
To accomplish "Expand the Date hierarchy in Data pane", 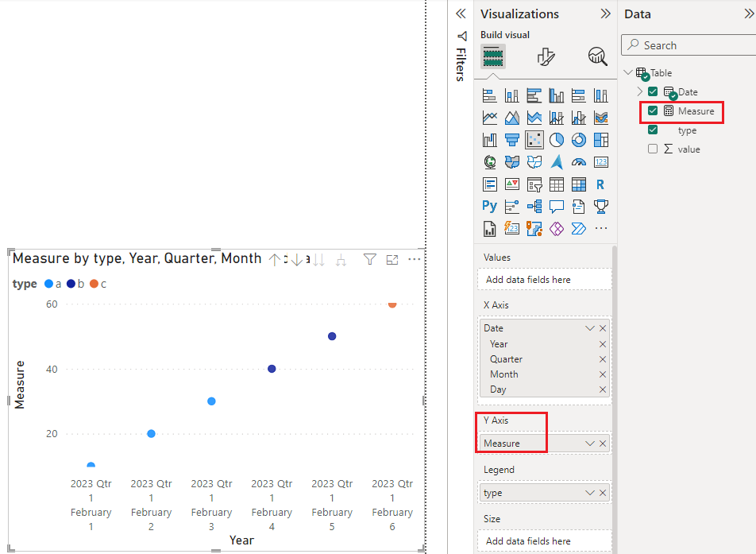I will coord(640,91).
